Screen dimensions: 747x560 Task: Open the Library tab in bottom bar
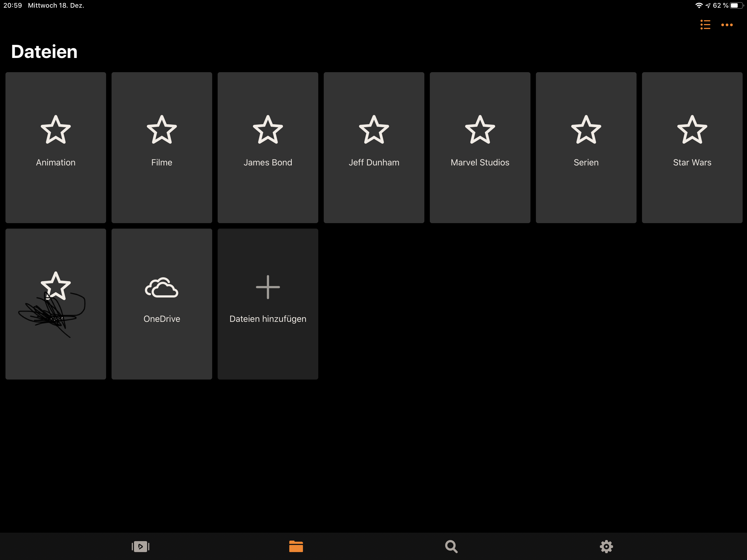click(x=141, y=546)
